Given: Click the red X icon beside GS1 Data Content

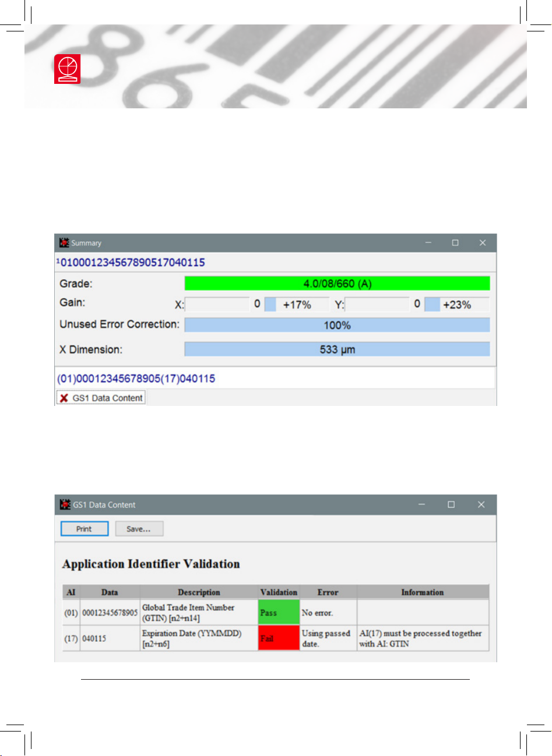Looking at the screenshot, I should (64, 398).
